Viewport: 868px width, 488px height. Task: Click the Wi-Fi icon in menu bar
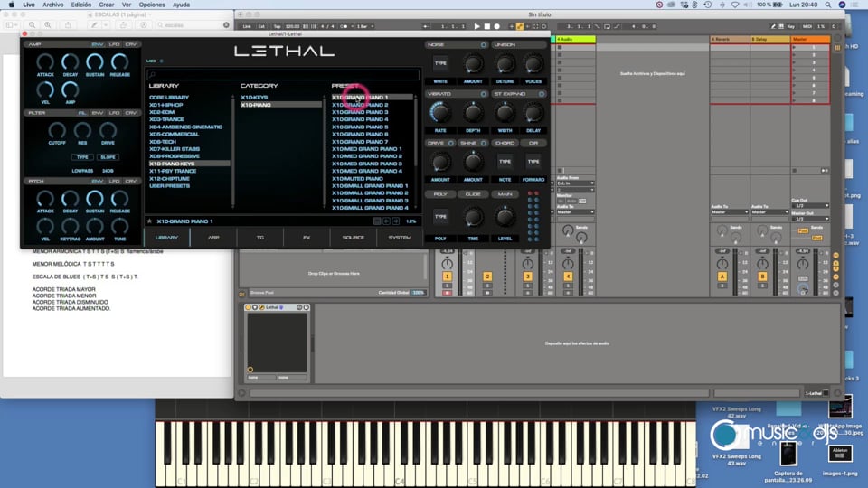coord(734,5)
